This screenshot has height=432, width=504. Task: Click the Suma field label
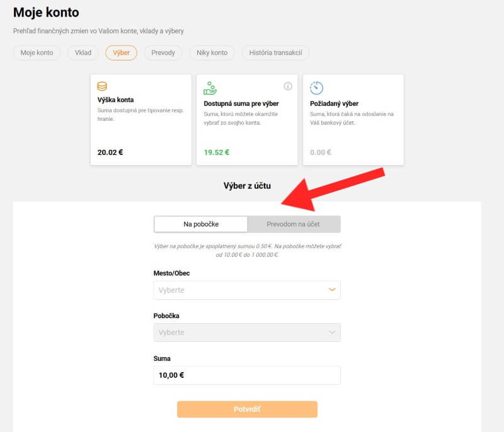(162, 358)
